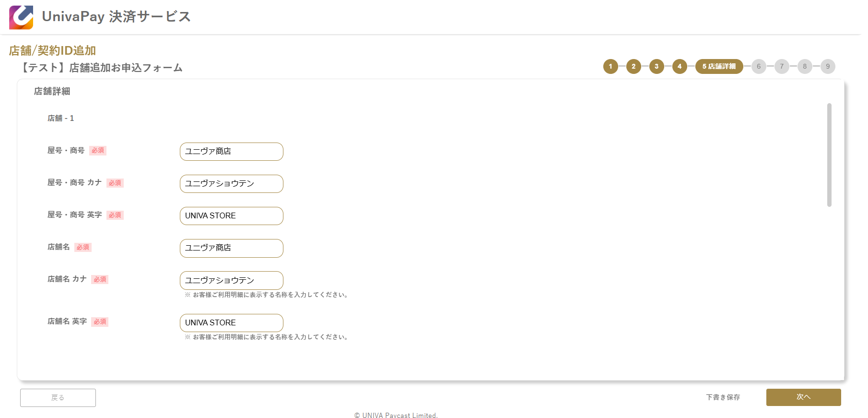Click the UnivaPay 決済サービス title text
The image size is (868, 418).
(117, 17)
